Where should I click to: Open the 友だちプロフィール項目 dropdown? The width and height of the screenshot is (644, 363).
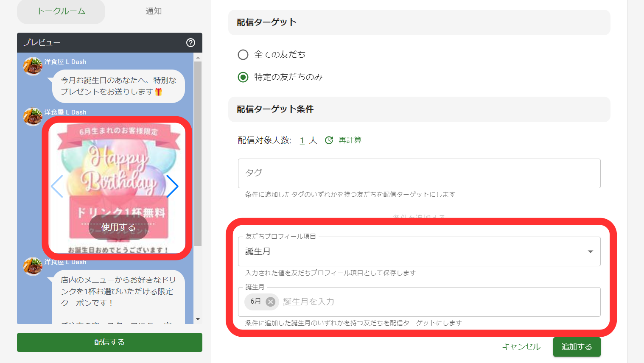(590, 251)
